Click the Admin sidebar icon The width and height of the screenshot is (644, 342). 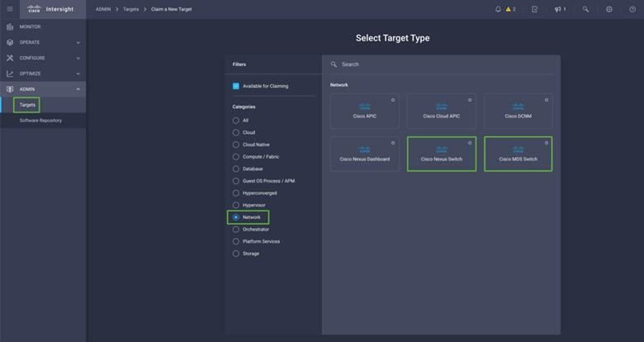pyautogui.click(x=10, y=89)
